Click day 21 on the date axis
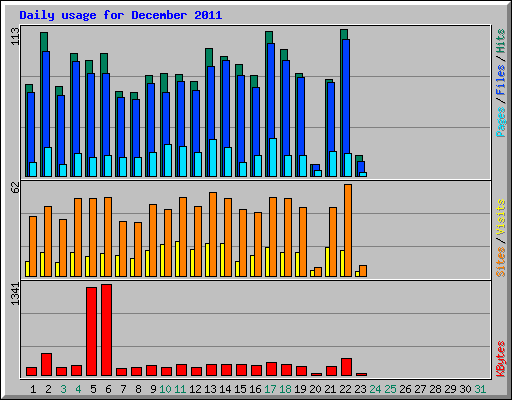The height and width of the screenshot is (400, 512). click(330, 389)
